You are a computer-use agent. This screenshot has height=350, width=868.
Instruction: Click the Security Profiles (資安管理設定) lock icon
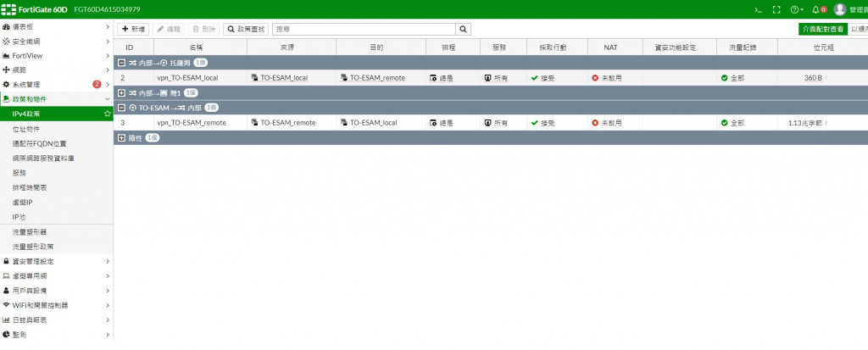tap(6, 261)
